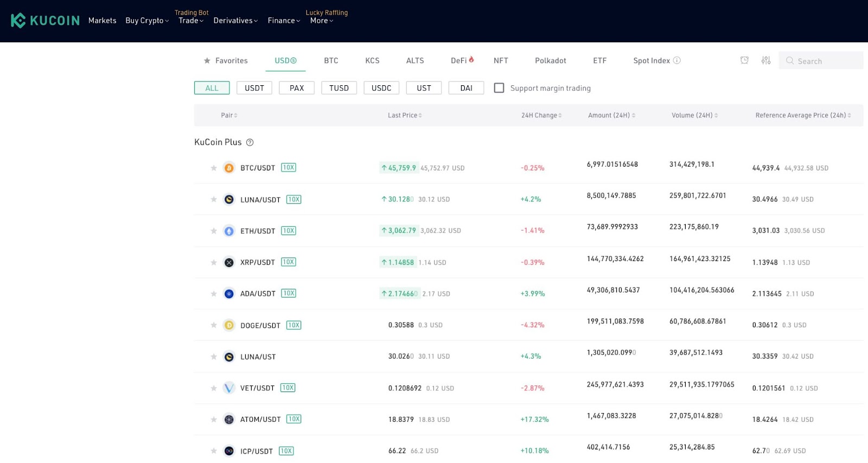Switch to the ALTS tab
This screenshot has width=868, height=463.
coord(415,60)
